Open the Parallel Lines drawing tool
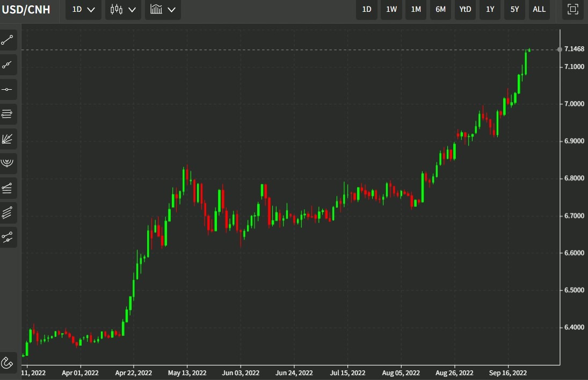588x380 pixels. tap(8, 114)
